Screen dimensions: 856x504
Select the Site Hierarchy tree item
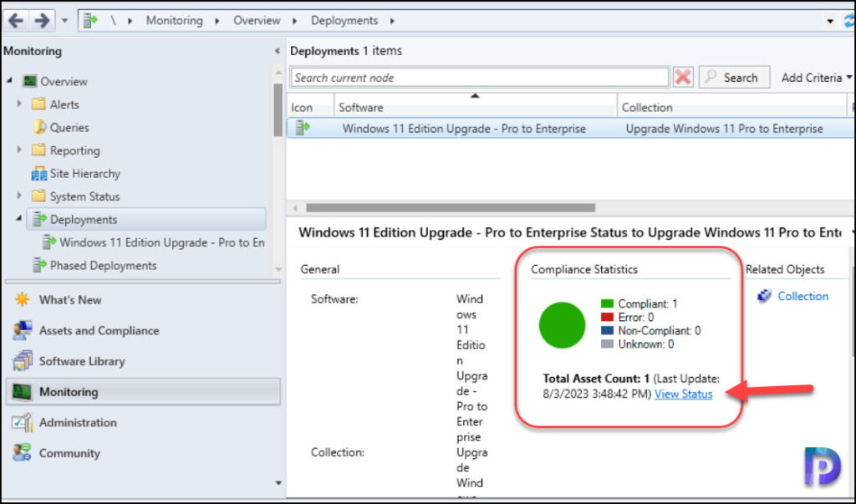85,173
